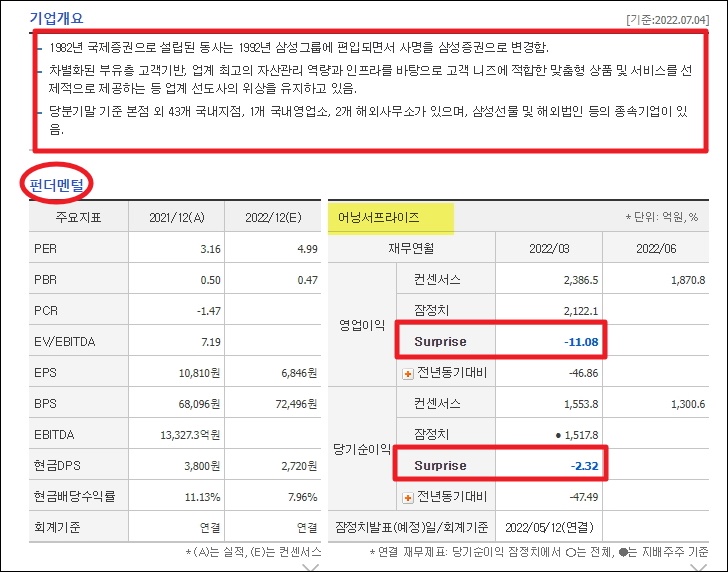Screen dimensions: 728x572
Task: Select PER estimate value 4.99
Action: (x=307, y=249)
